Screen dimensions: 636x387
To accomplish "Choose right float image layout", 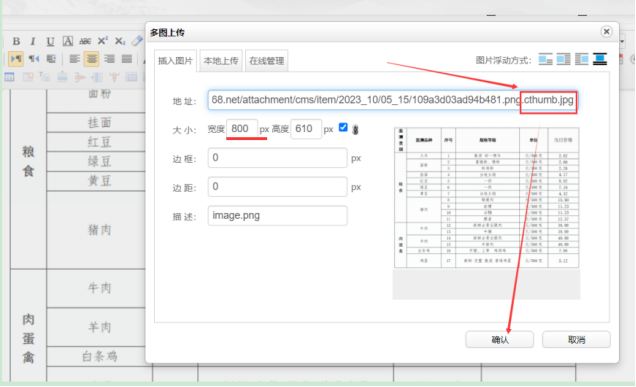I will coord(582,59).
